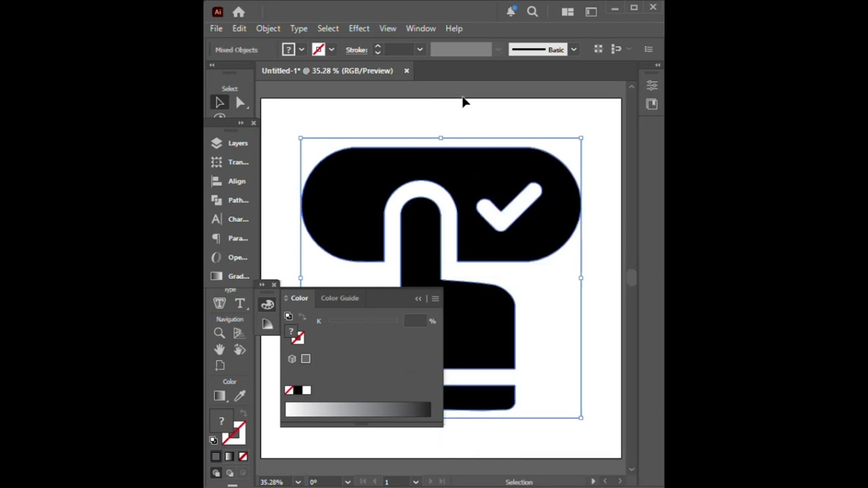Click the Color panel palette icon

pos(267,305)
